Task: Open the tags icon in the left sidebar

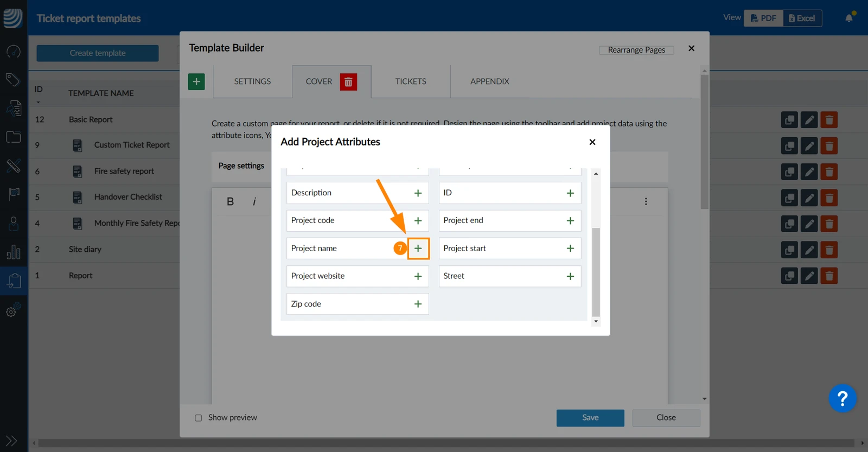Action: pos(13,80)
